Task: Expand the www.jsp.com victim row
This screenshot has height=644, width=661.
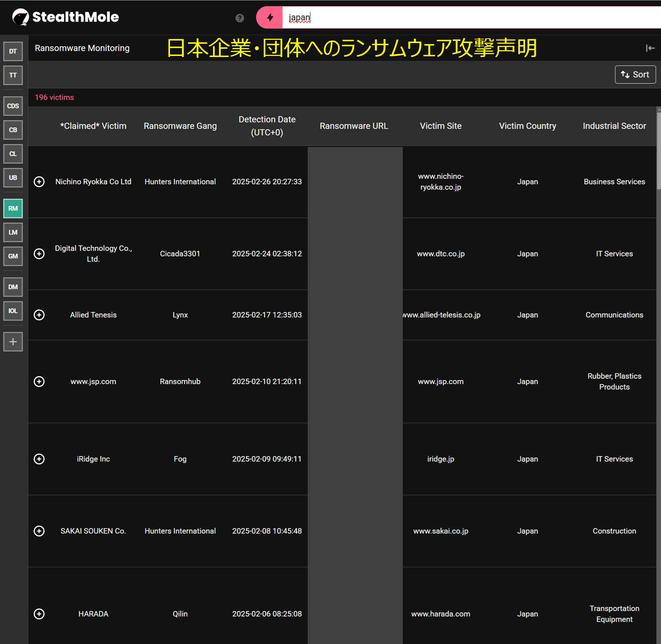Action: (x=39, y=382)
